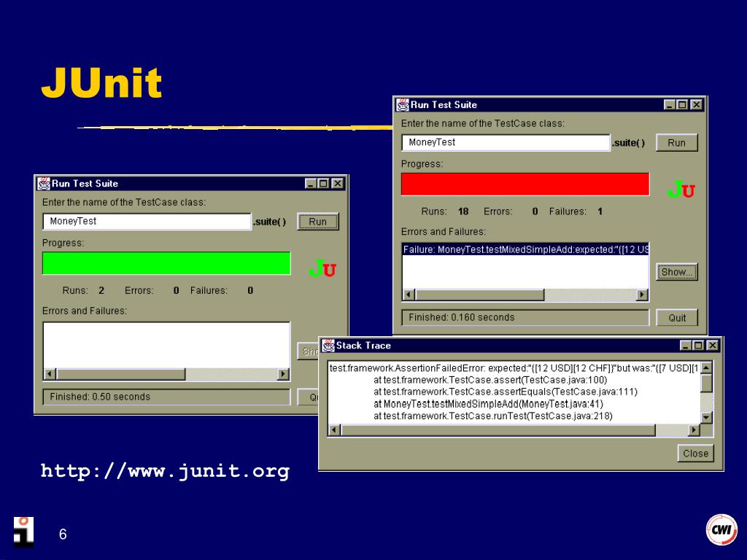This screenshot has width=747, height=560.
Task: Maximize the Stack Trace window
Action: coord(698,345)
